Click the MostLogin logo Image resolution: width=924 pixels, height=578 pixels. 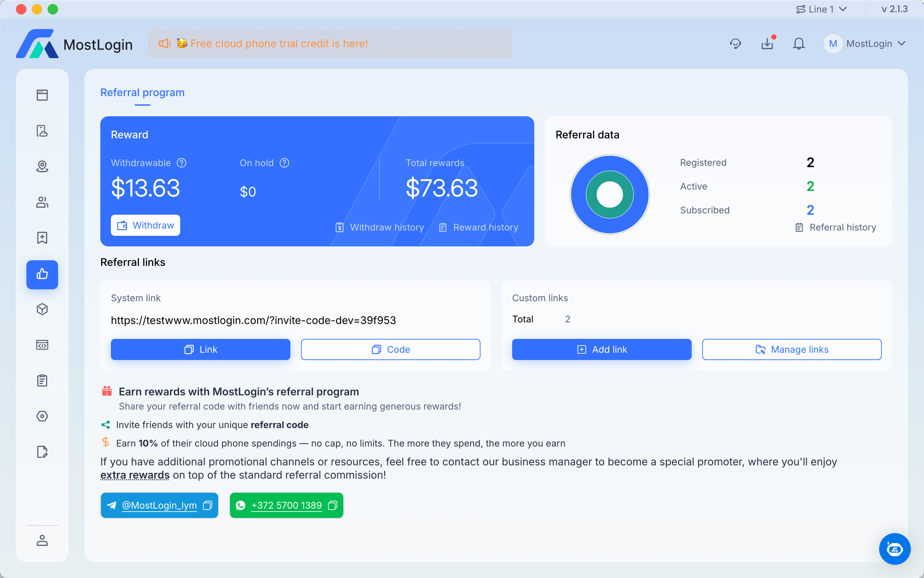pyautogui.click(x=74, y=44)
